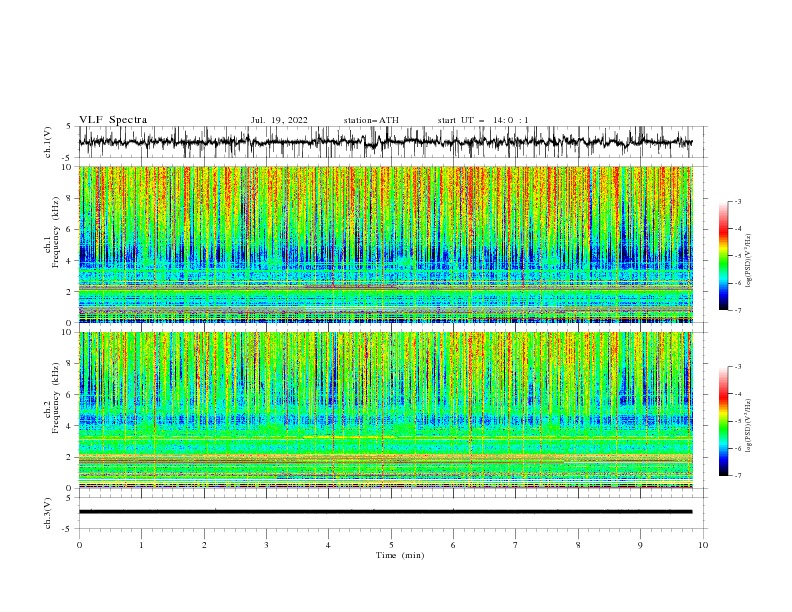Click the "-3" label on the ch.1 color bar
This screenshot has width=792, height=612.
point(738,201)
